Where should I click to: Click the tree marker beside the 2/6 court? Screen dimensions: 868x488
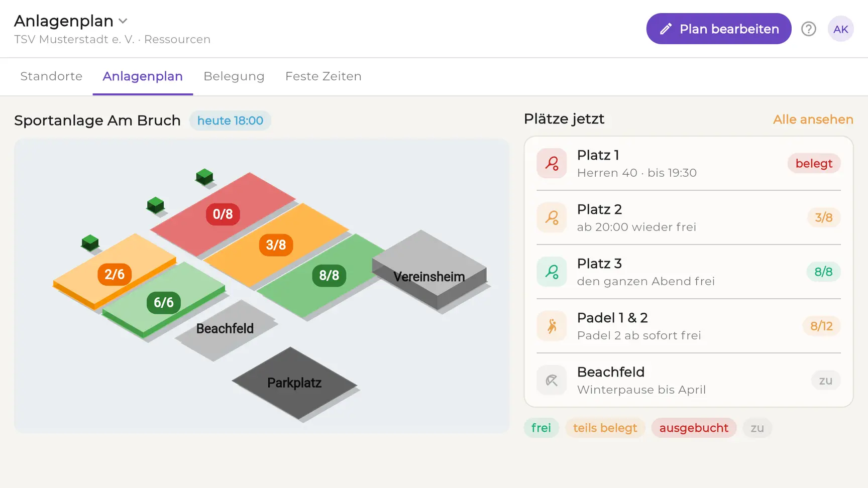(x=90, y=242)
